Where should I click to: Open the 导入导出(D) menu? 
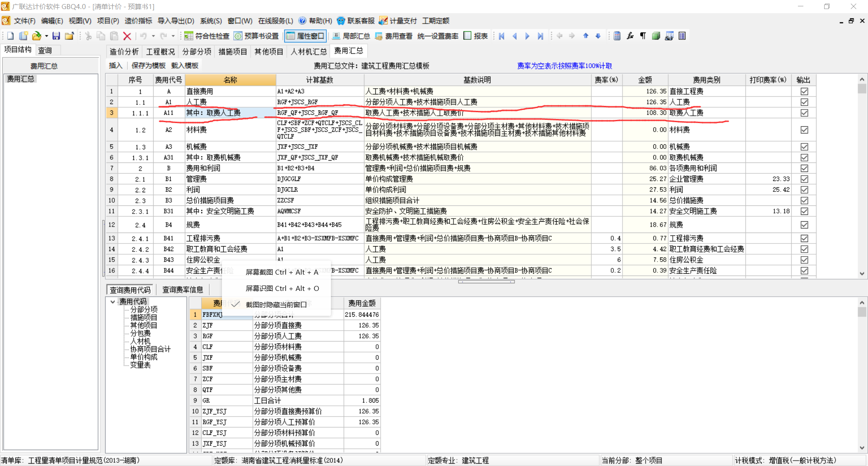[176, 21]
